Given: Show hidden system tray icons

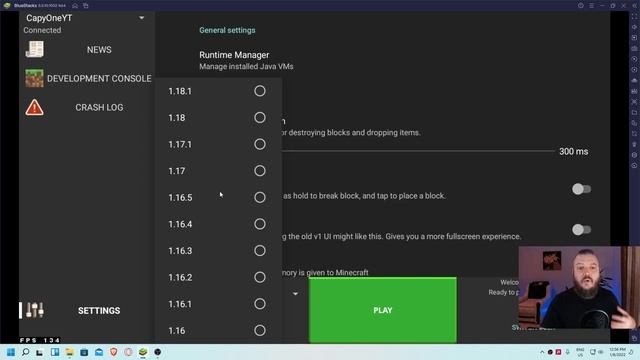Looking at the screenshot, I should pos(542,352).
